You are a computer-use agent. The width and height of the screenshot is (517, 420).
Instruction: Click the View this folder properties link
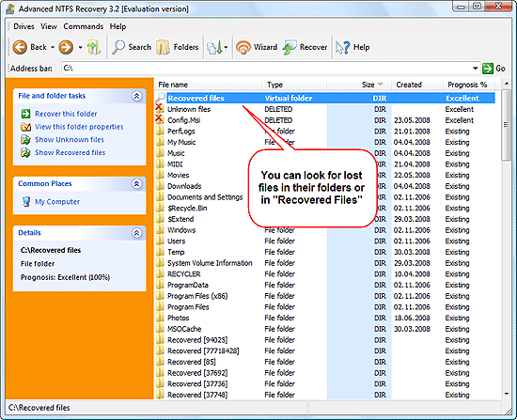coord(79,127)
